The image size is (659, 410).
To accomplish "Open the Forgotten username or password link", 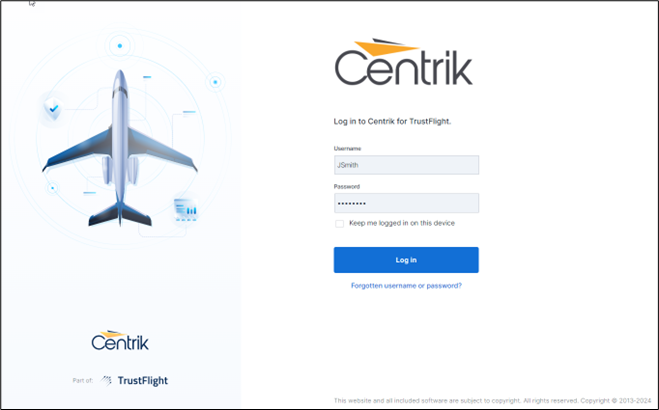I will [x=406, y=286].
